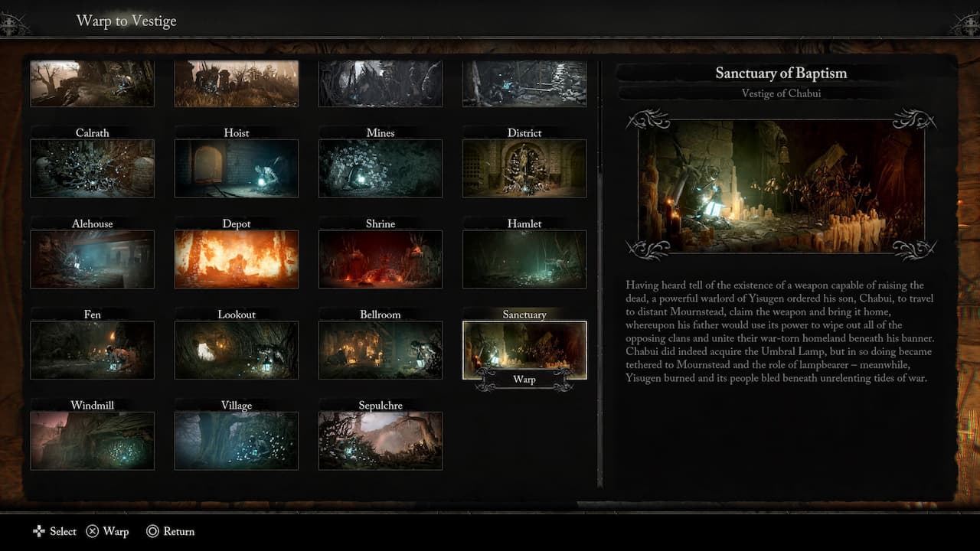980x551 pixels.
Task: Select the Fen vestige thumbnail
Action: [x=92, y=350]
